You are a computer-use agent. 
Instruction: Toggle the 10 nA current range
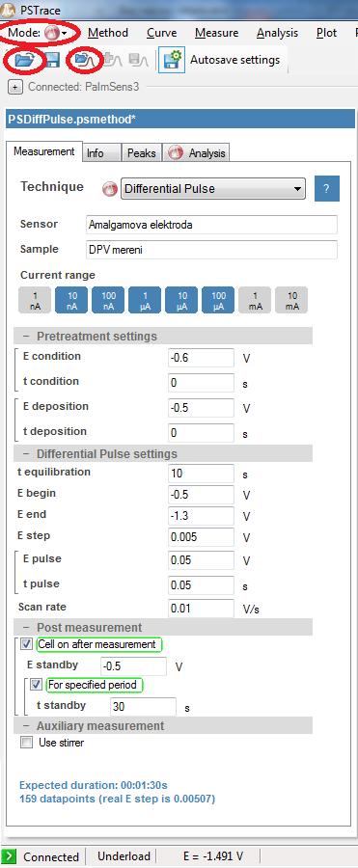click(x=71, y=300)
